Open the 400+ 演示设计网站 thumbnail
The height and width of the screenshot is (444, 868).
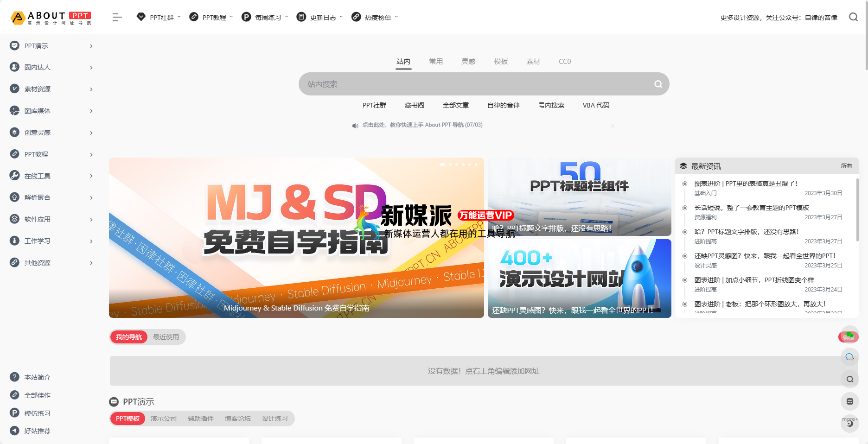(580, 279)
